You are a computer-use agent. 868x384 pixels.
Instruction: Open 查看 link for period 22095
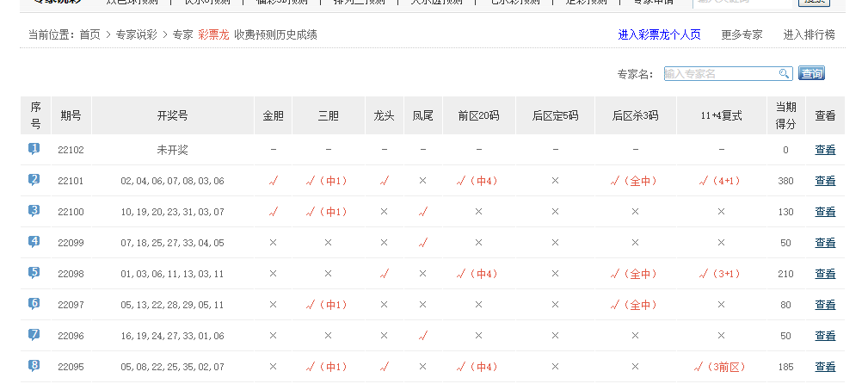pyautogui.click(x=825, y=367)
